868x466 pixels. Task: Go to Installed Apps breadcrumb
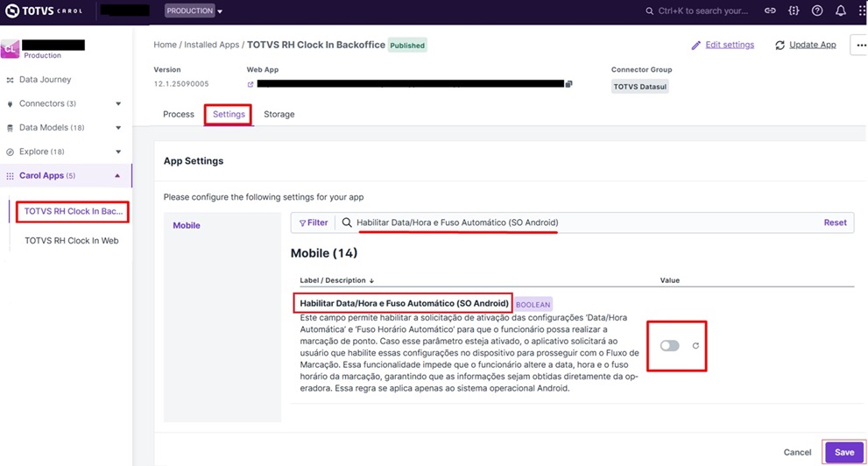pyautogui.click(x=211, y=45)
